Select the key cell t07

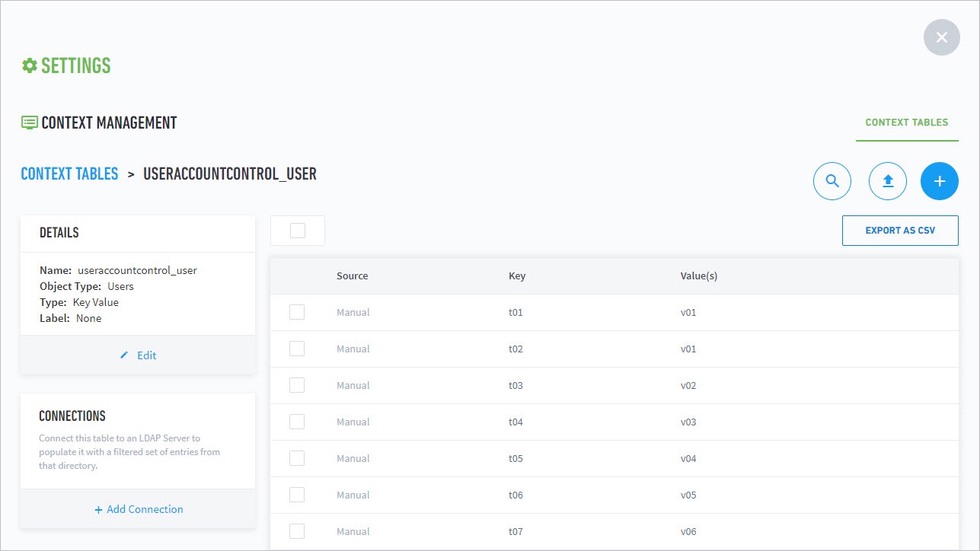[x=516, y=531]
